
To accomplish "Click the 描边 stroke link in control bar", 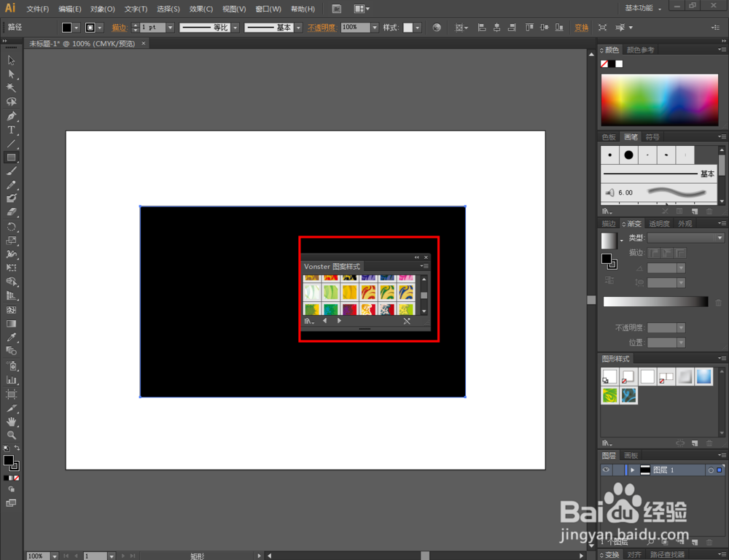I will (119, 28).
